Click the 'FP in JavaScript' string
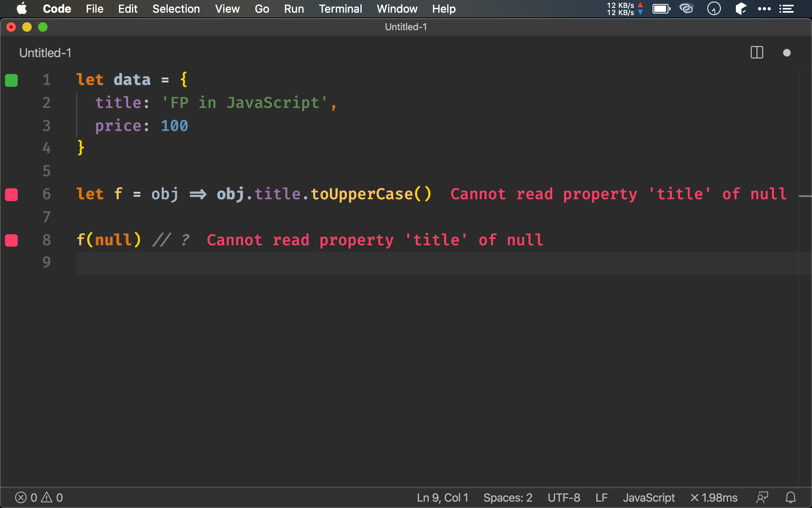 coord(245,103)
